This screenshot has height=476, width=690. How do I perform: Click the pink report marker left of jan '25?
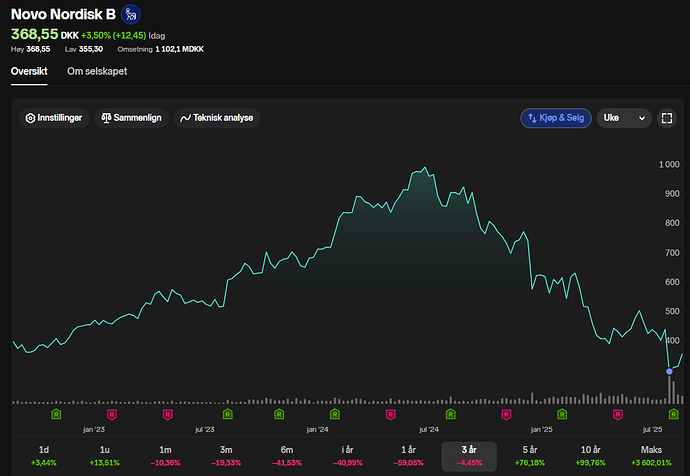(x=506, y=414)
